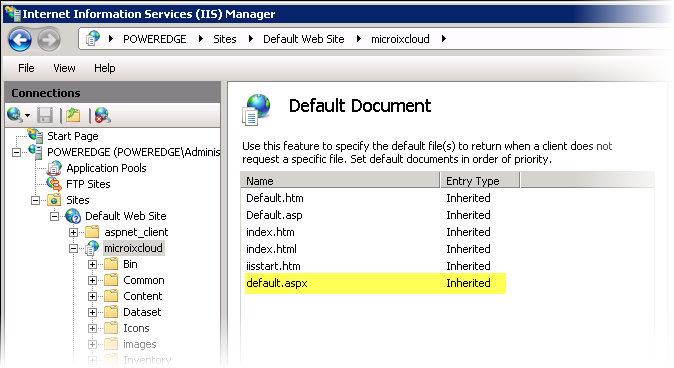Select the default.aspx document entry

375,283
